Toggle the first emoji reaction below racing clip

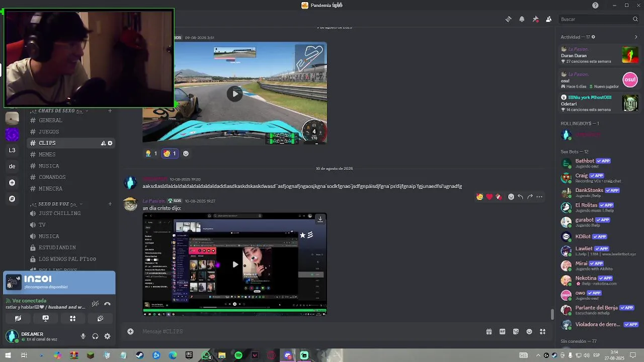click(x=151, y=153)
